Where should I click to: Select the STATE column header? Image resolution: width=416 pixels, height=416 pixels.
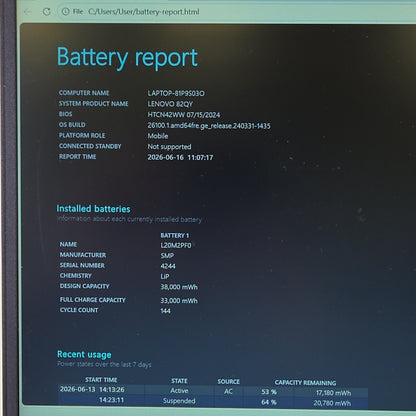179,381
